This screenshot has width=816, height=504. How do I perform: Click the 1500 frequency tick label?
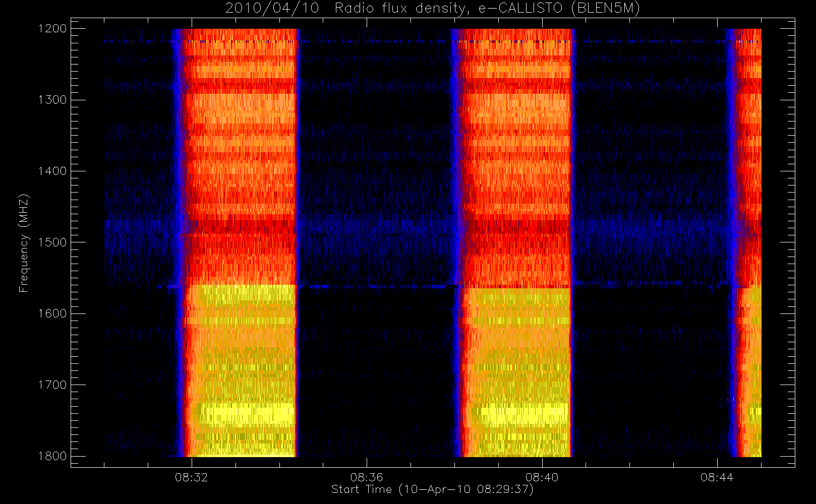click(x=52, y=242)
